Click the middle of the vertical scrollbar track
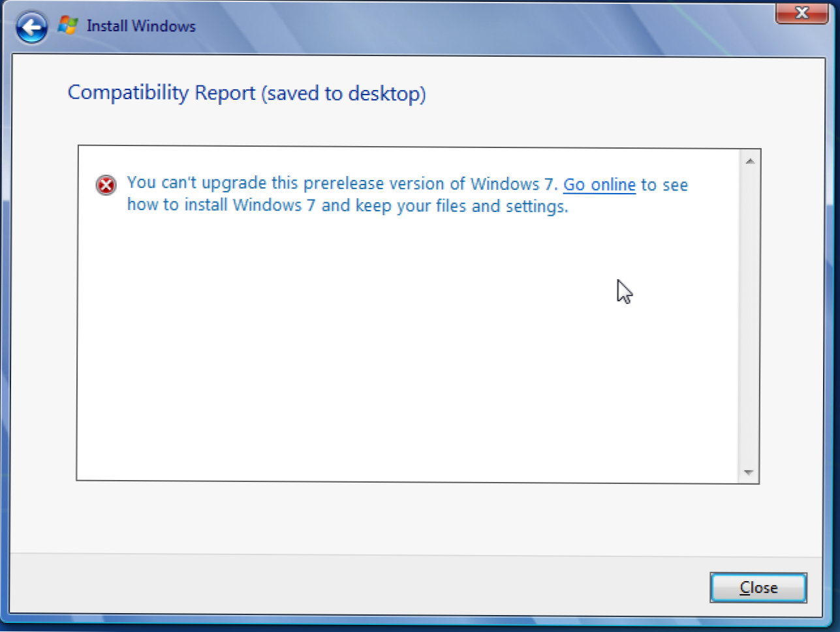Viewport: 840px width, 632px height. 749,316
